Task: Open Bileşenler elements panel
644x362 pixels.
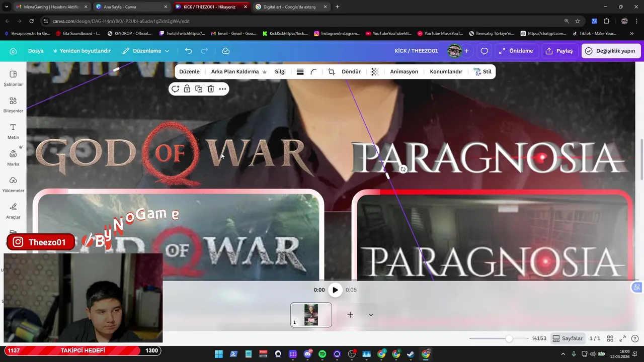Action: 13,105
